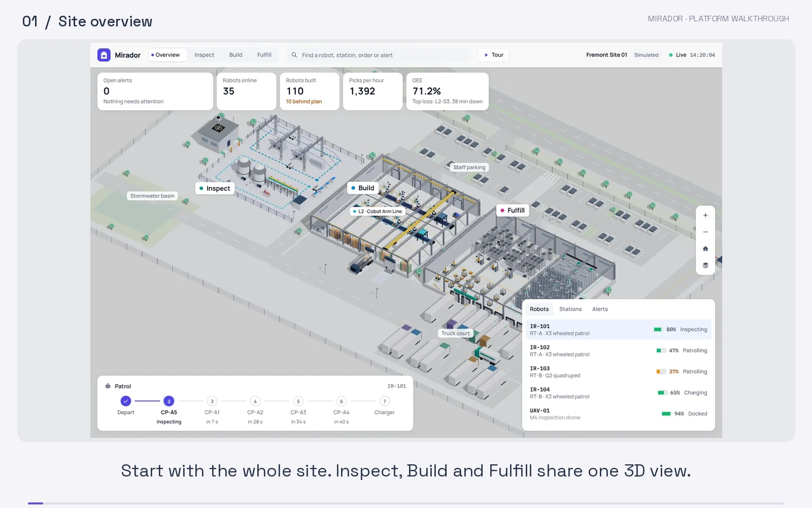Reset view with the home icon

[x=705, y=249]
